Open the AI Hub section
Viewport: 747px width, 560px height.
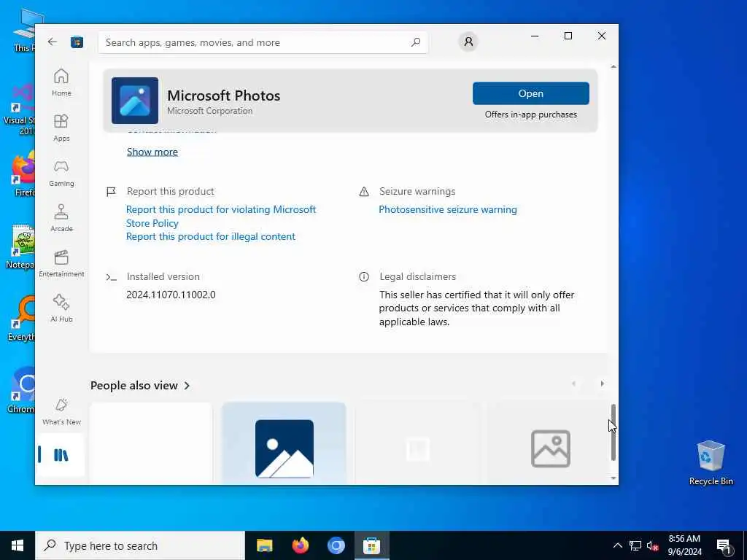click(61, 308)
